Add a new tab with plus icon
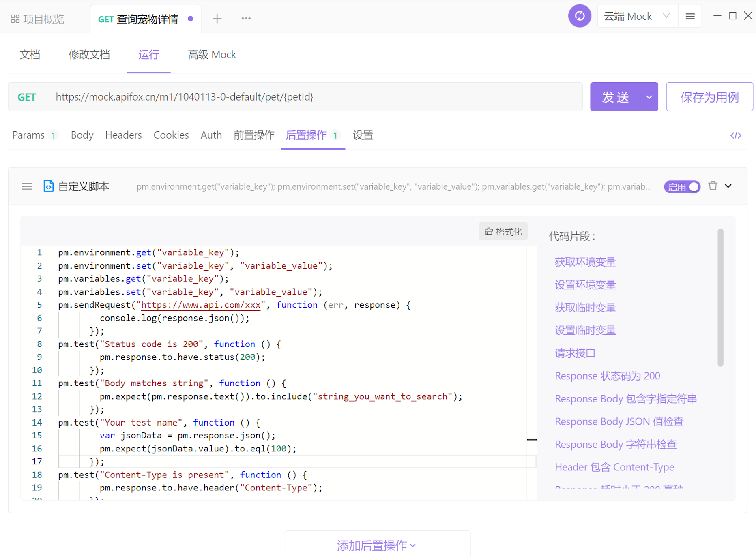Image resolution: width=756 pixels, height=556 pixels. pos(217,19)
